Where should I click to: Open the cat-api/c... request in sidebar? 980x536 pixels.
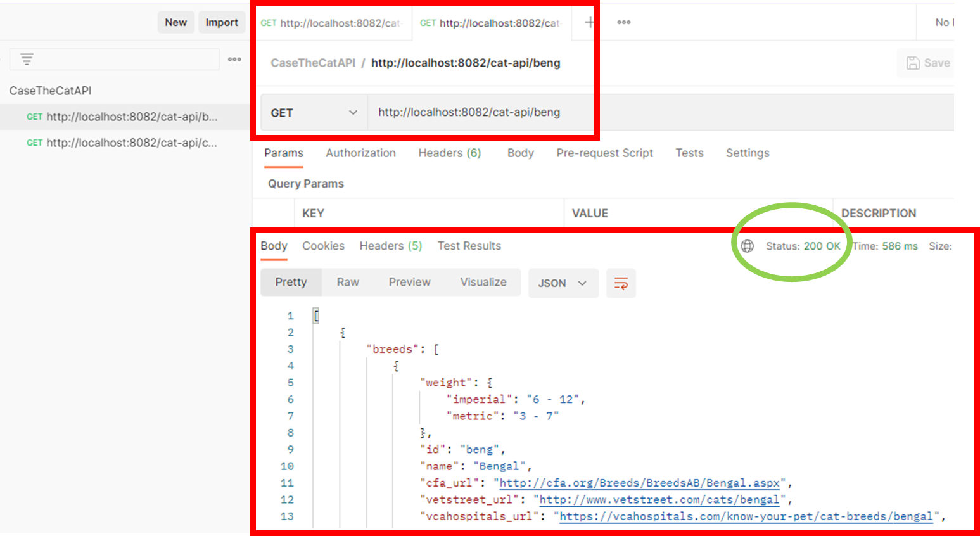click(x=125, y=143)
